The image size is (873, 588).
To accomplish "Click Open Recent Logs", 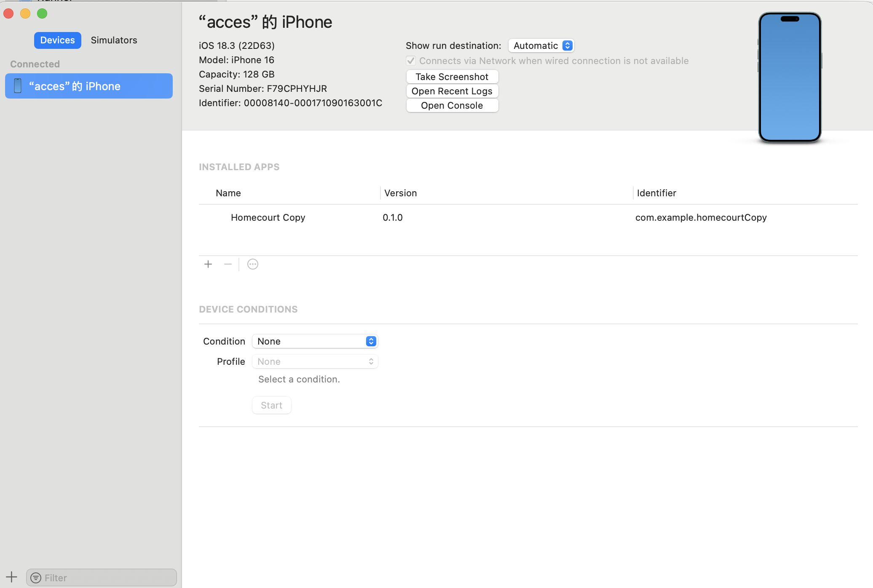I will click(x=452, y=91).
